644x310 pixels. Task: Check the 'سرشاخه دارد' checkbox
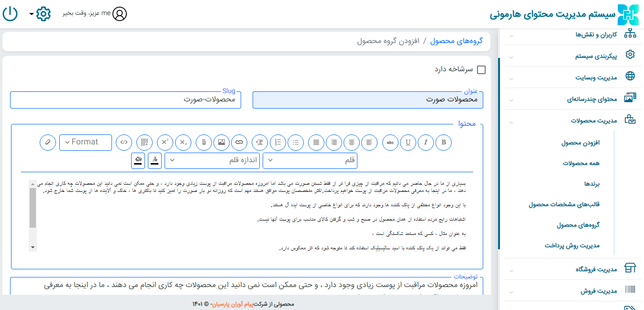pyautogui.click(x=481, y=70)
